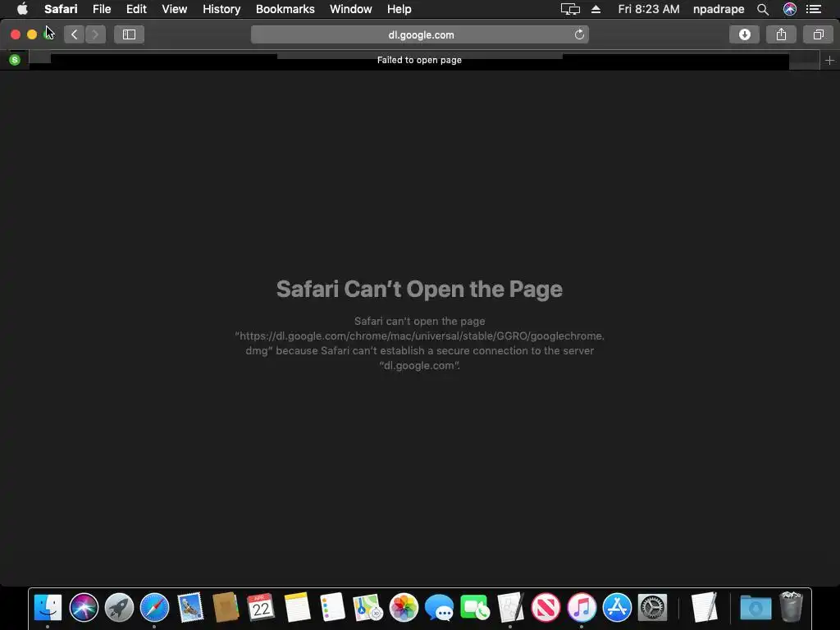
Task: Open the Downloads folder in Dock
Action: coord(756,608)
